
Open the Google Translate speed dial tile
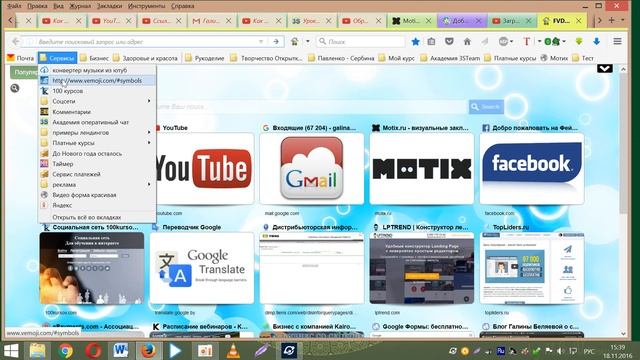[202, 268]
